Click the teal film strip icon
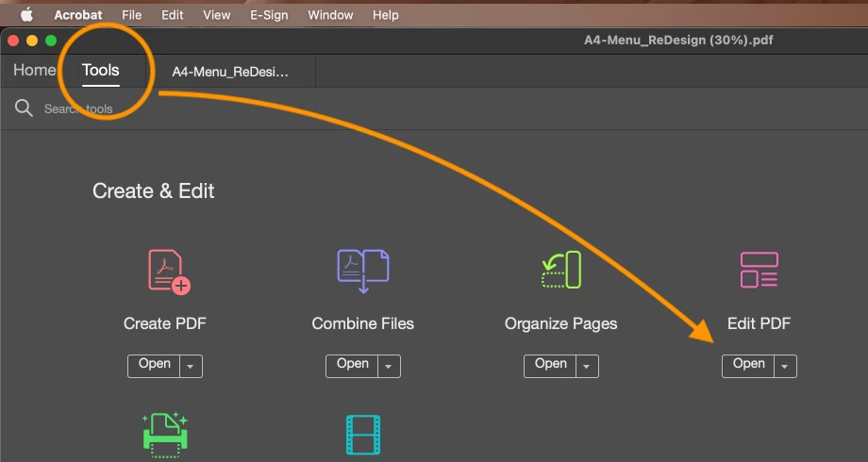 [x=363, y=435]
